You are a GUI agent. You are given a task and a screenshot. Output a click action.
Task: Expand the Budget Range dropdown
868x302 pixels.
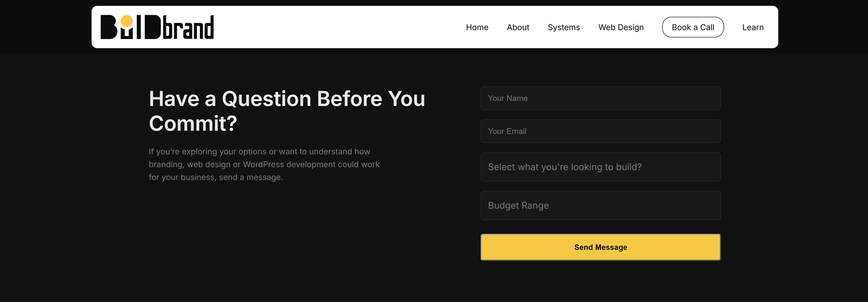click(601, 205)
